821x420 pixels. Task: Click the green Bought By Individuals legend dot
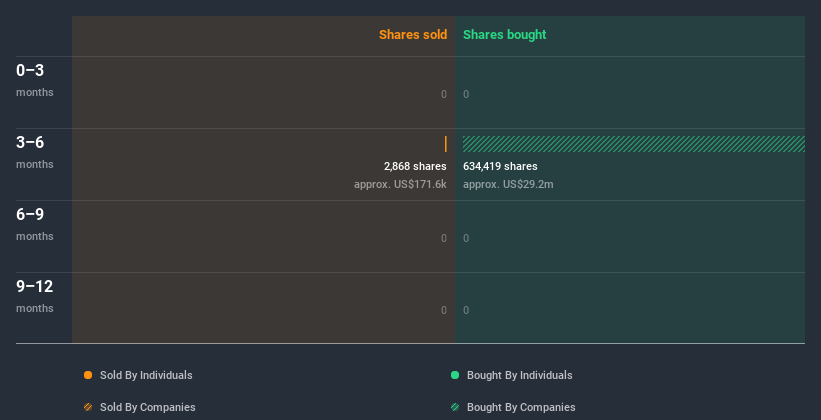pos(455,375)
